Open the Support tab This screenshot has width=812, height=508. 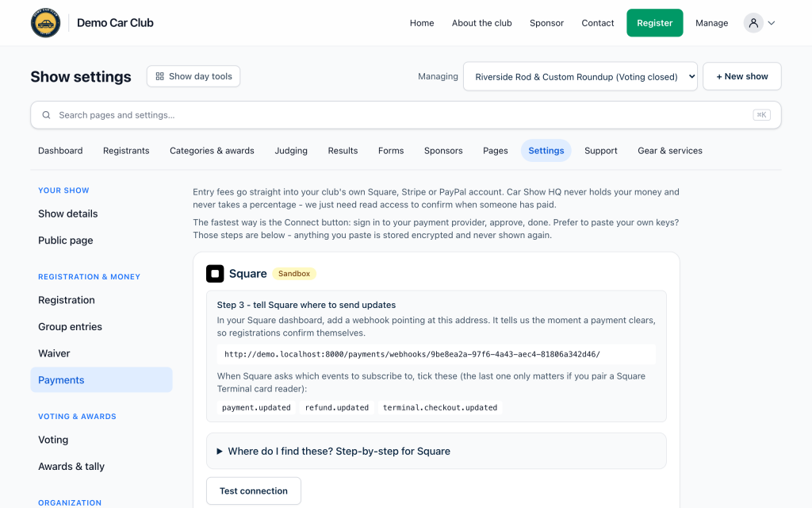pos(601,151)
